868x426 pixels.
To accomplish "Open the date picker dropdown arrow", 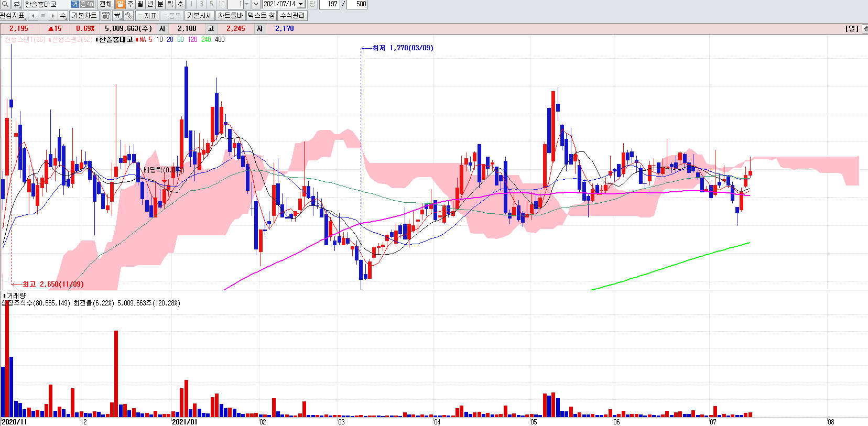I will click(301, 4).
